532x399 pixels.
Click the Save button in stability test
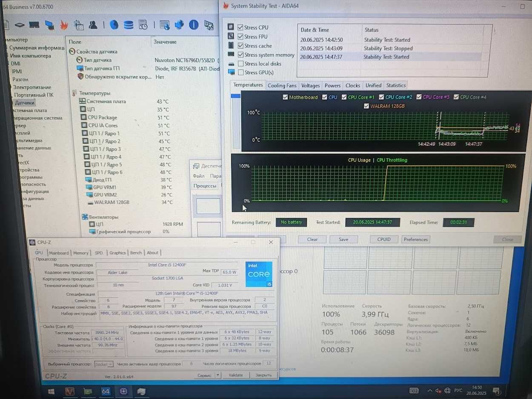343,239
